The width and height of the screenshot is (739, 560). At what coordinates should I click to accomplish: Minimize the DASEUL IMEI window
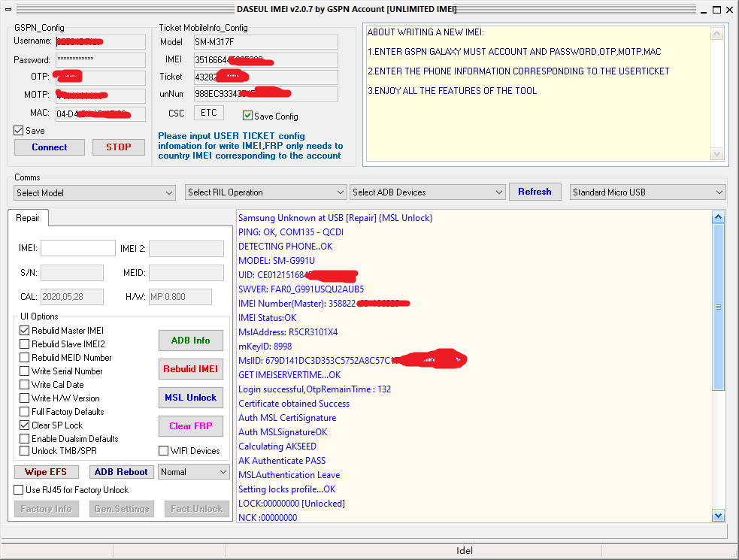695,10
